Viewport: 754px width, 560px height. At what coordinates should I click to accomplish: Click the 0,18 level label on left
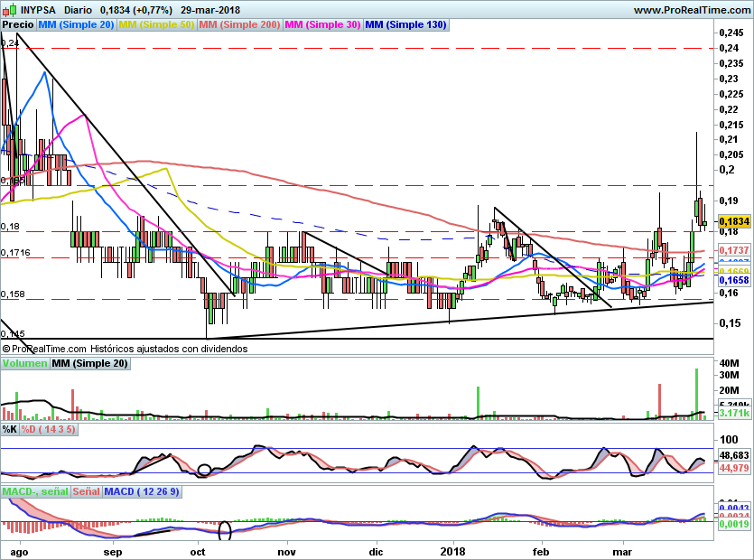tap(10, 226)
